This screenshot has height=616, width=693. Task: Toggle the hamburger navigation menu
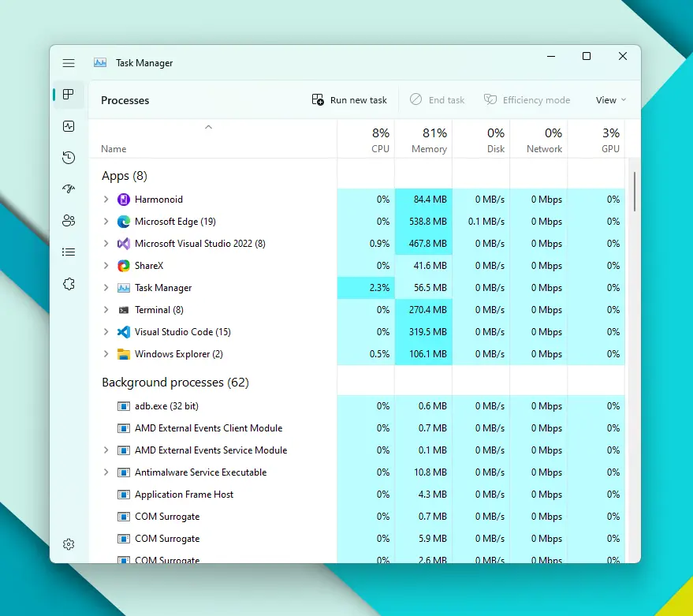tap(69, 63)
